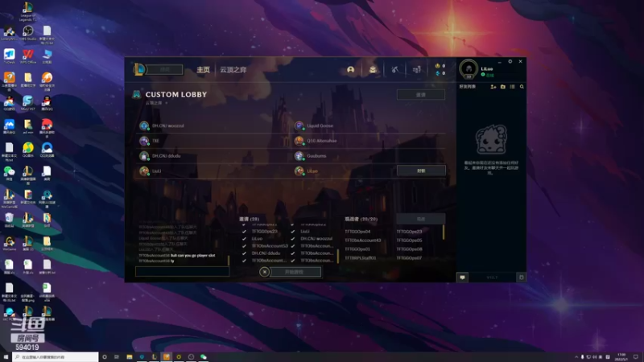The image size is (644, 362).
Task: Open the store icon in the top bar
Action: pos(417,70)
